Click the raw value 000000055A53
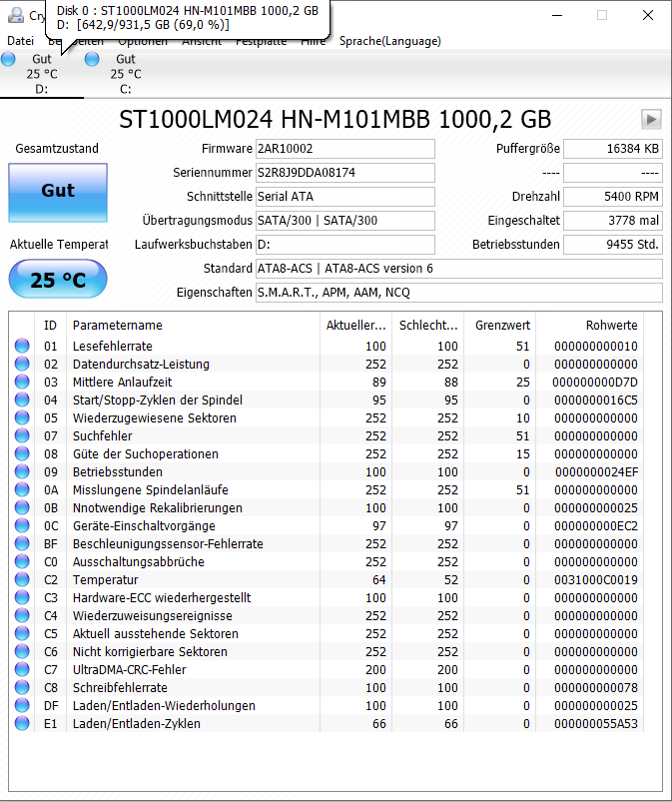Viewport: 672px width, 802px height. 596,723
